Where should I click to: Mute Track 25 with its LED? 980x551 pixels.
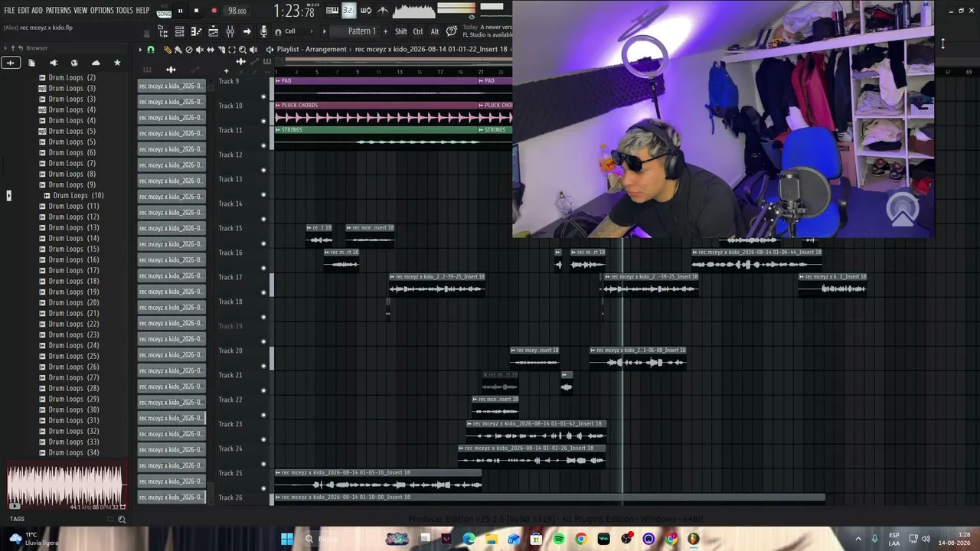264,488
